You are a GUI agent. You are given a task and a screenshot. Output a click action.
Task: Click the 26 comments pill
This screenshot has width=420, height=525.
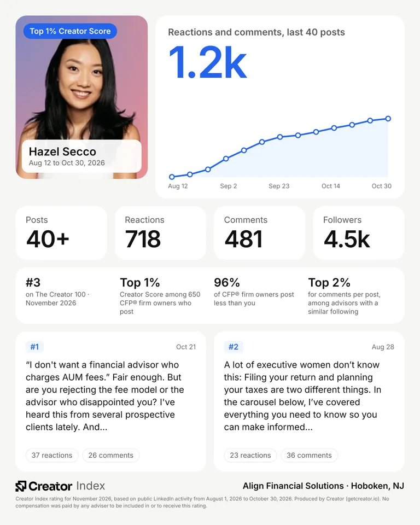pos(111,456)
